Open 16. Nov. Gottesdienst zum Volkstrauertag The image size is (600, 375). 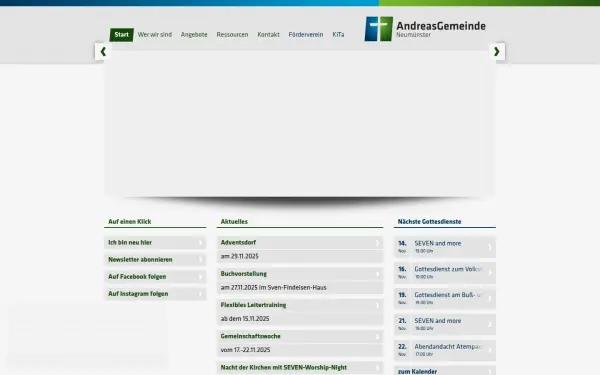pos(445,273)
